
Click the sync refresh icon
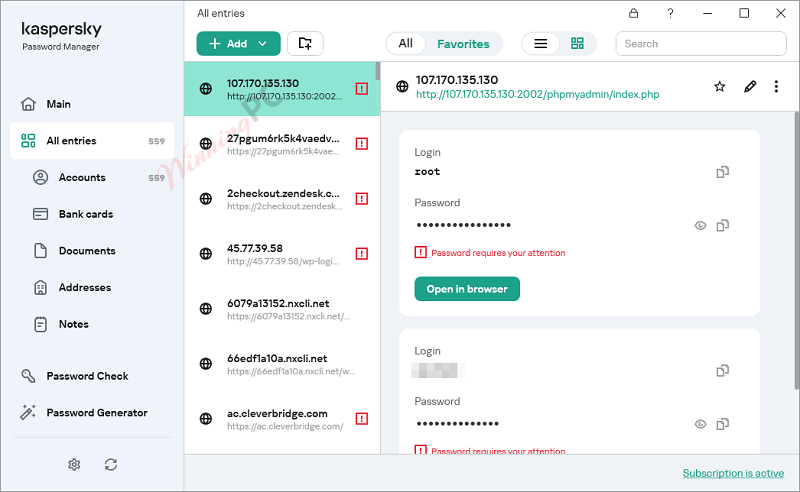(x=111, y=464)
